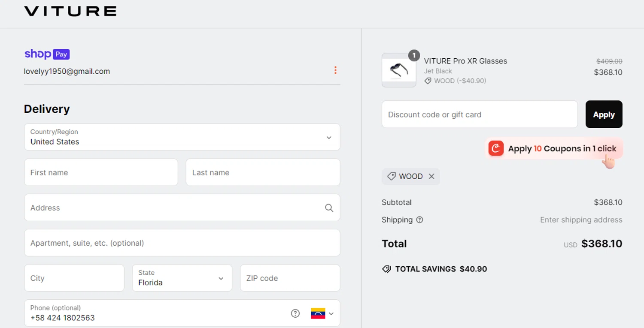
Task: Click the First name field
Action: point(101,172)
